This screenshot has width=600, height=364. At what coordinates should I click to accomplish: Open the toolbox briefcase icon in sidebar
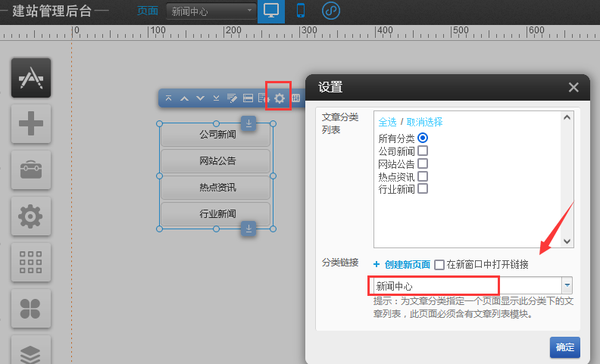click(x=31, y=170)
